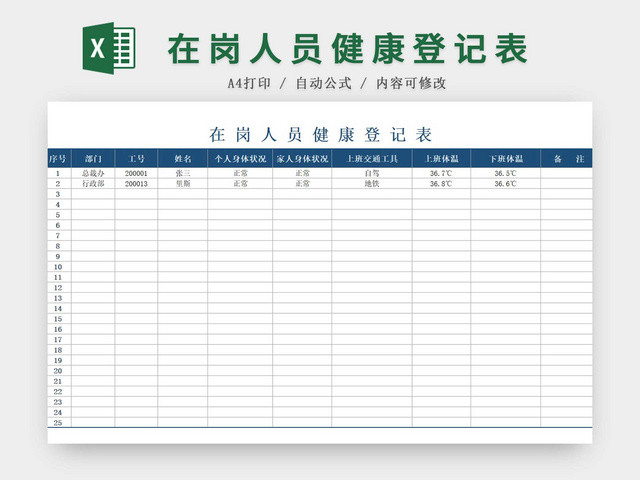Click the sequence number 5 cell
The width and height of the screenshot is (640, 480).
[x=58, y=215]
